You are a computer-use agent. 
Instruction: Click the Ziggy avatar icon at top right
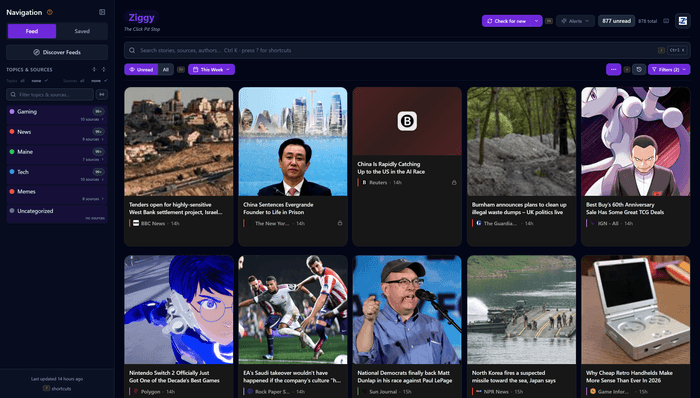pos(683,21)
